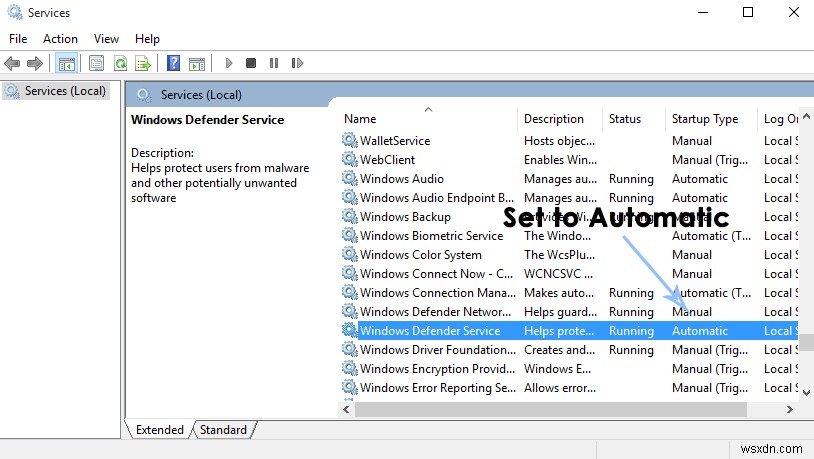The height and width of the screenshot is (459, 814).
Task: Click gear icon beside Windows Color System
Action: (350, 254)
